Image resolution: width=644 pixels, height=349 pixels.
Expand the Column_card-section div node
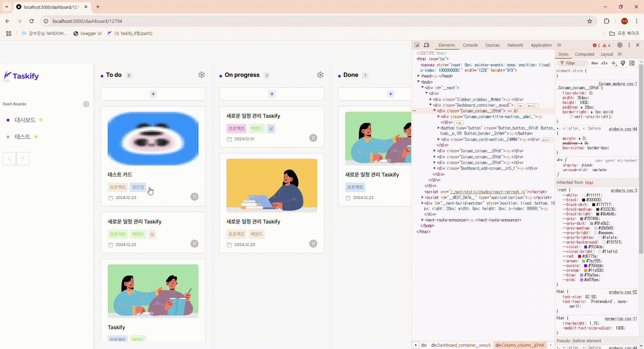439,139
